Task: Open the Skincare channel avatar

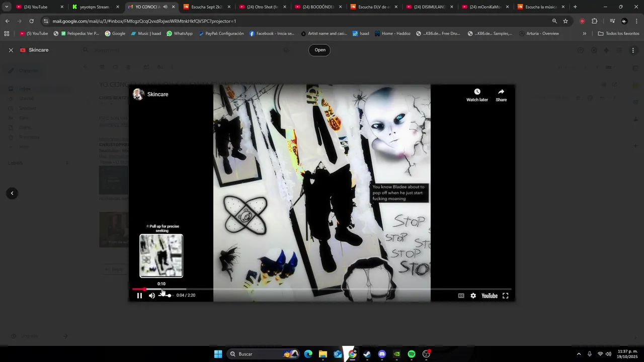Action: 138,94
